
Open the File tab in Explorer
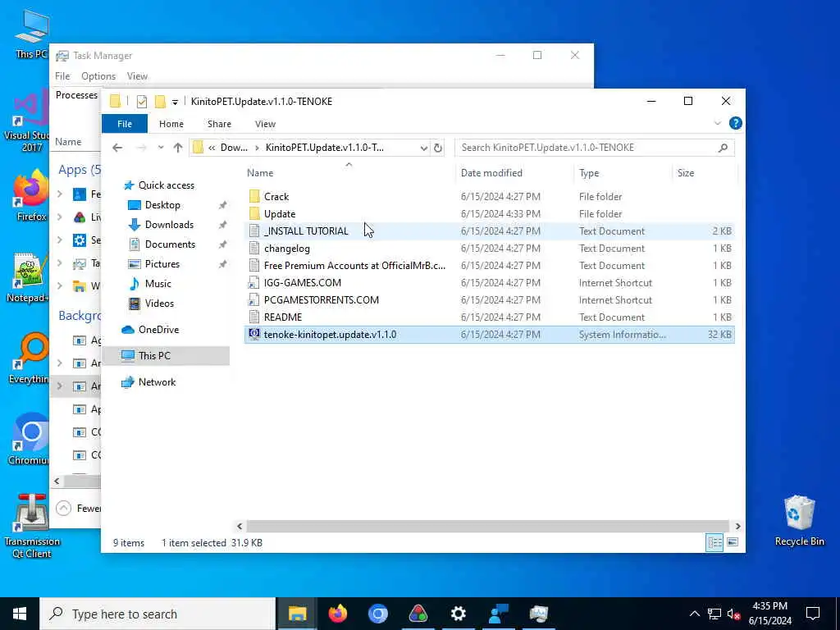[x=125, y=124]
